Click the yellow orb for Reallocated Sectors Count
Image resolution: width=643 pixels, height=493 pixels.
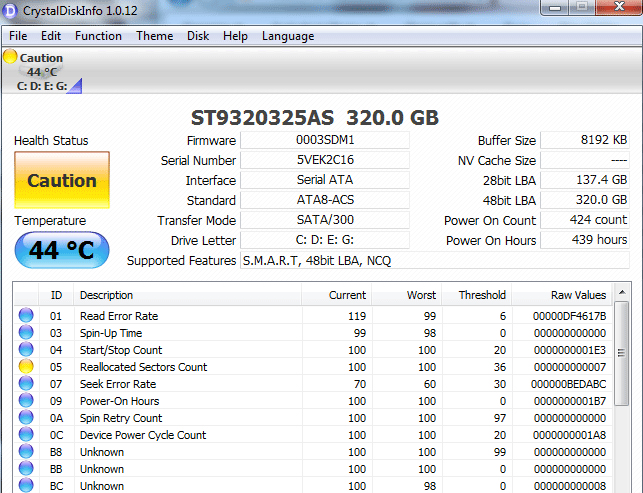[x=26, y=366]
